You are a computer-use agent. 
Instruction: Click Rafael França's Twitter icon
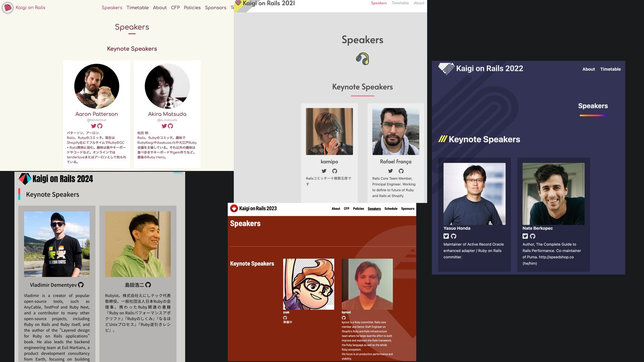[x=390, y=171]
